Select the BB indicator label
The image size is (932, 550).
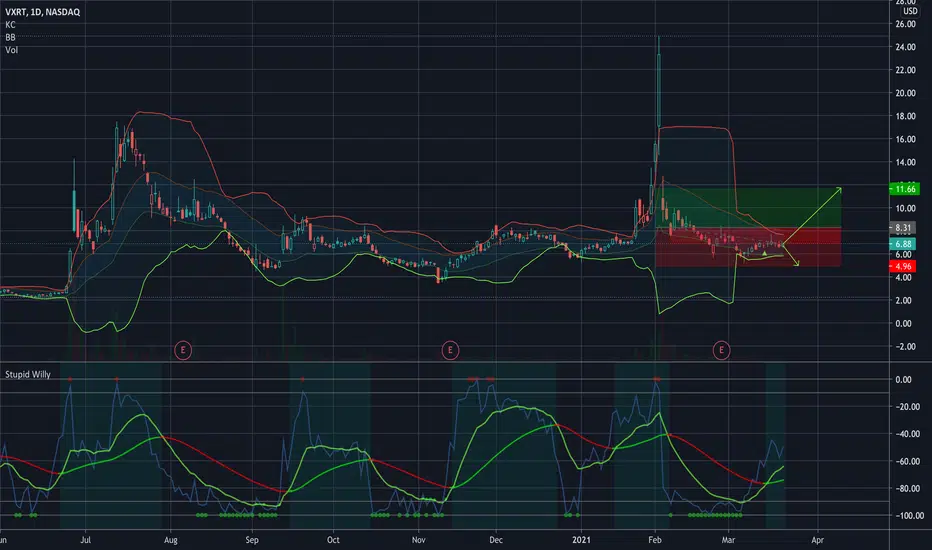point(10,37)
